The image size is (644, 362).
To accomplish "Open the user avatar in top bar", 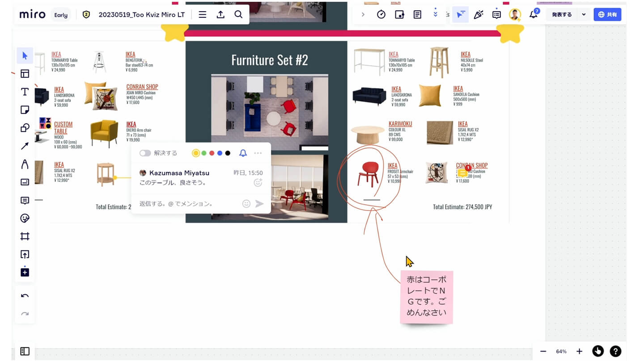I will 515,14.
